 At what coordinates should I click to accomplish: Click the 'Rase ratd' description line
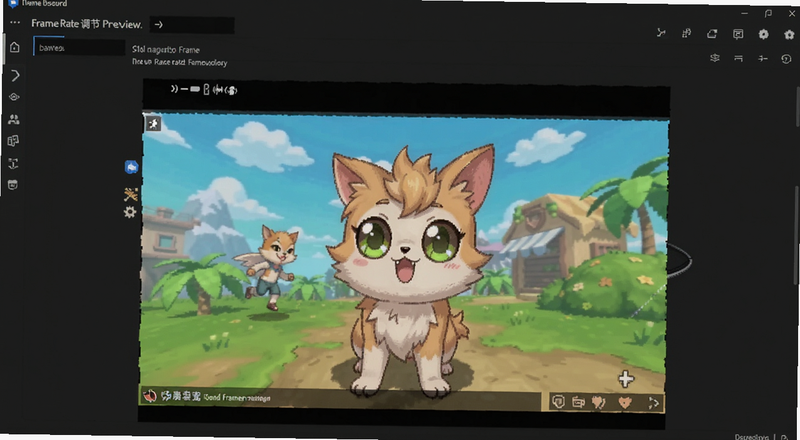point(180,62)
